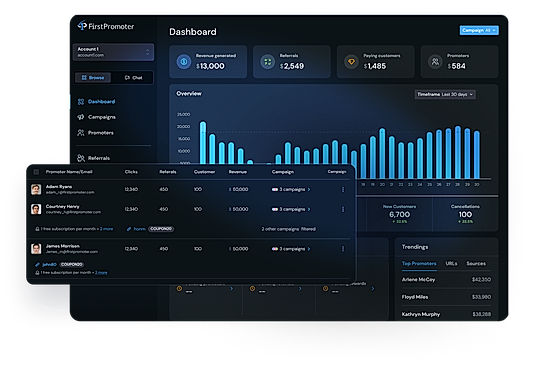Open Referrals in the sidebar
Image resolution: width=543 pixels, height=368 pixels.
tap(99, 158)
